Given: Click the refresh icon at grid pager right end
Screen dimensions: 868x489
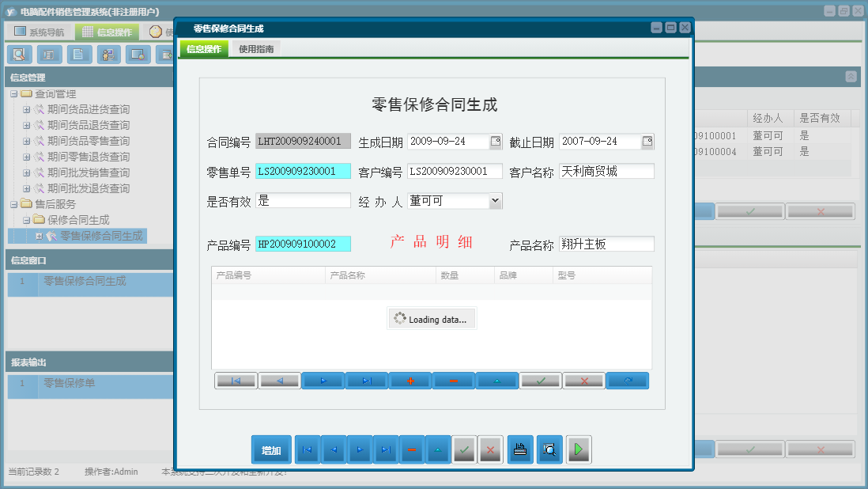Looking at the screenshot, I should 627,381.
